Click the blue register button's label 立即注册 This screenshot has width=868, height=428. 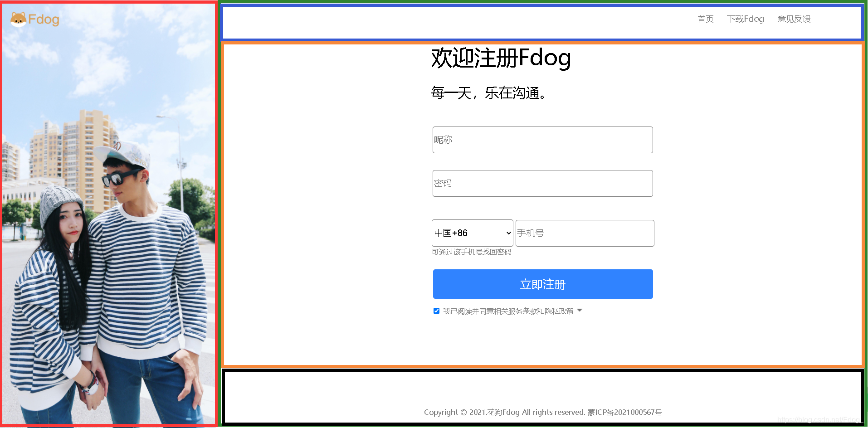[542, 284]
